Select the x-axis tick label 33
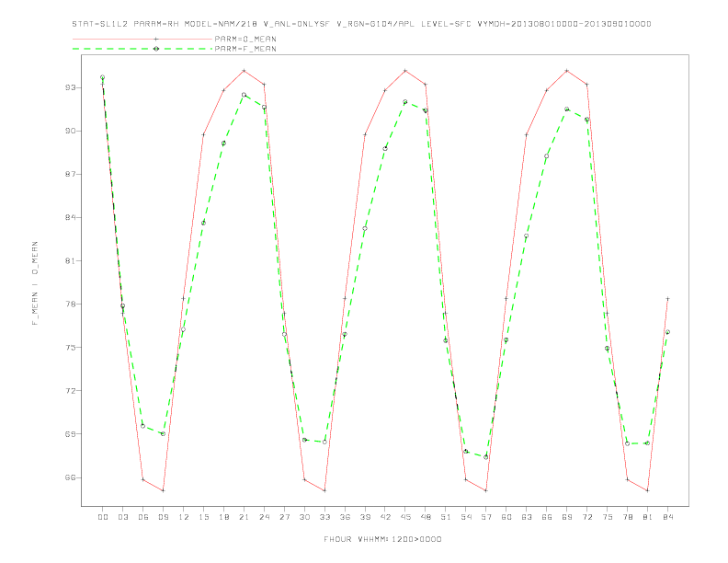 [x=324, y=517]
